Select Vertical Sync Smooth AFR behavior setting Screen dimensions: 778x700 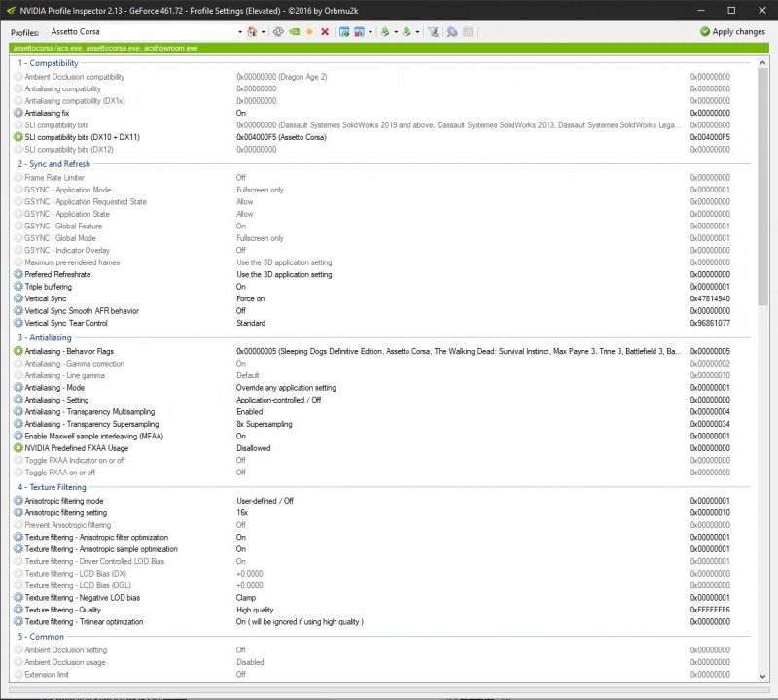click(382, 310)
